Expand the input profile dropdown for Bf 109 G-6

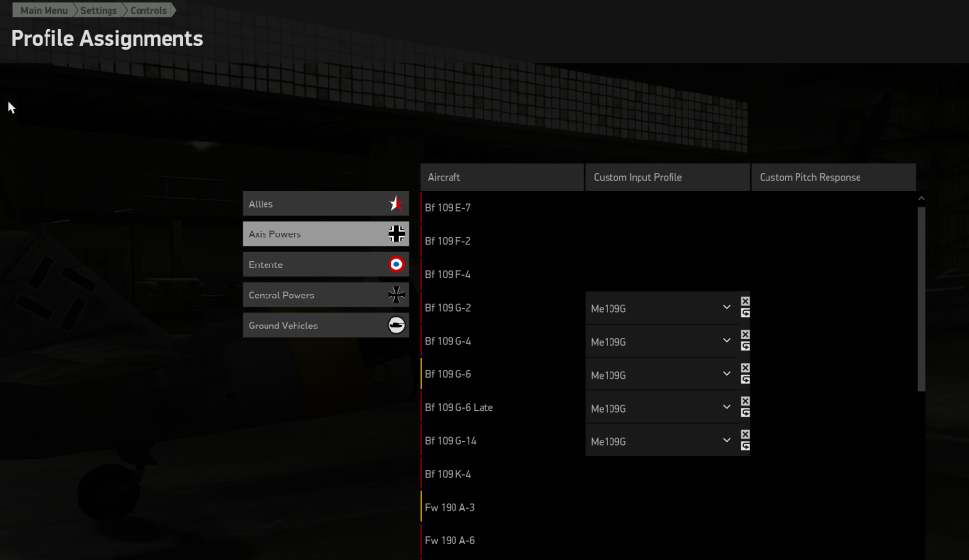[x=662, y=375]
